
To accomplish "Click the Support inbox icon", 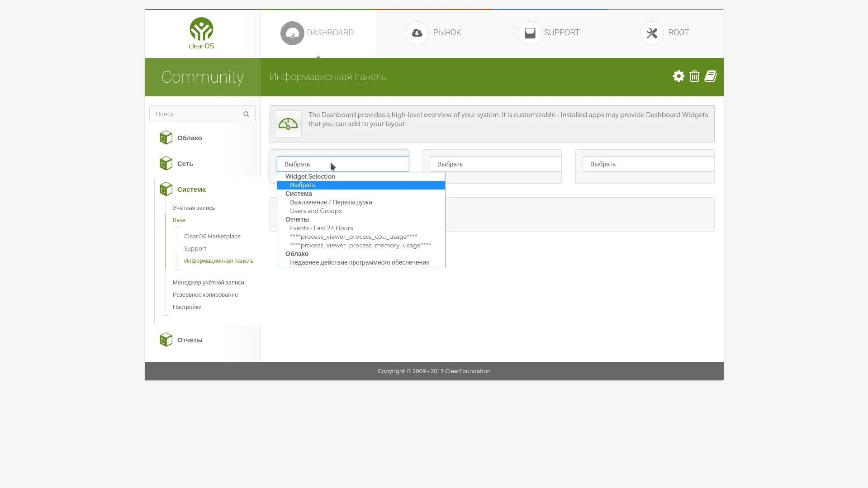I will [x=530, y=33].
